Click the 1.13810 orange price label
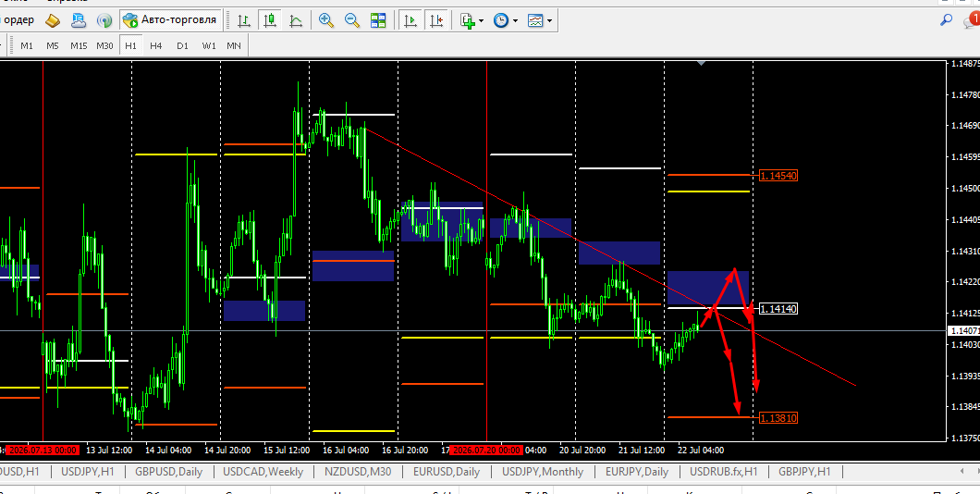 [x=778, y=418]
